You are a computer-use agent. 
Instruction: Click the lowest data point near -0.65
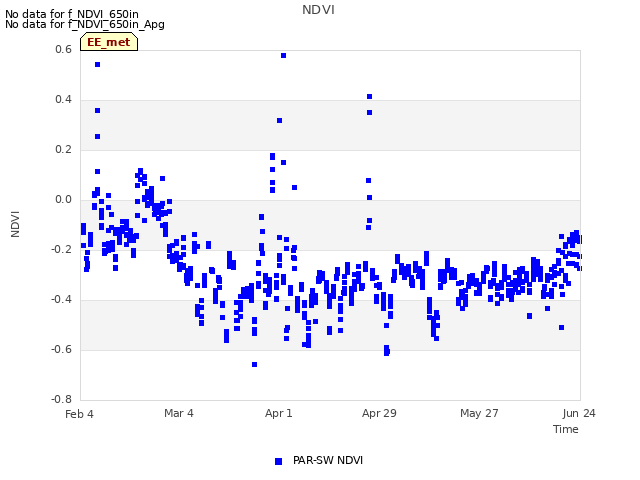pos(254,364)
